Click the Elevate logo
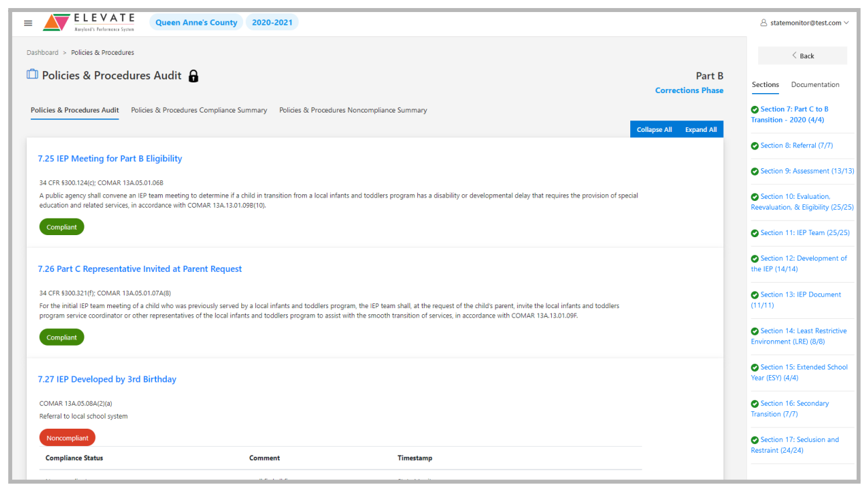 tap(89, 22)
